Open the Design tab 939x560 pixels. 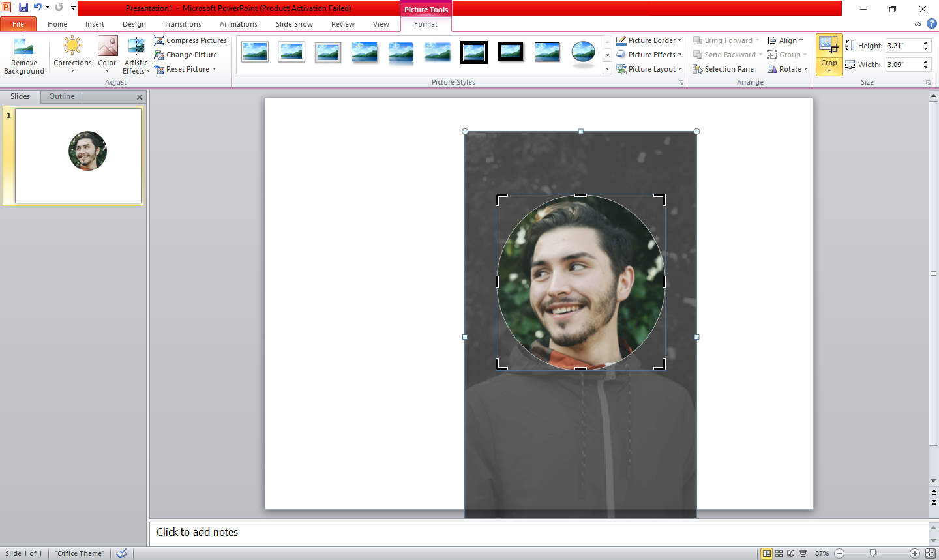point(134,24)
